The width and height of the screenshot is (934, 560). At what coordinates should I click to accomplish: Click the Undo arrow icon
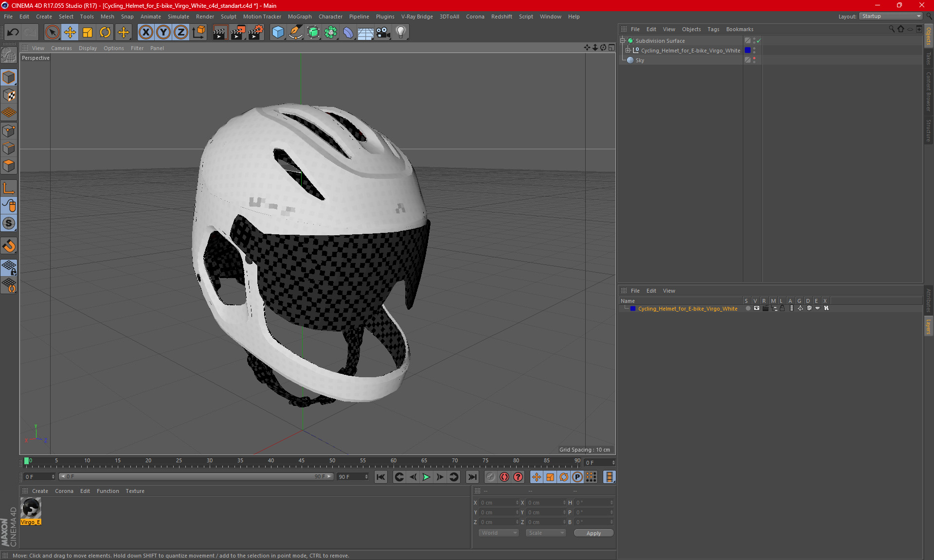[13, 32]
